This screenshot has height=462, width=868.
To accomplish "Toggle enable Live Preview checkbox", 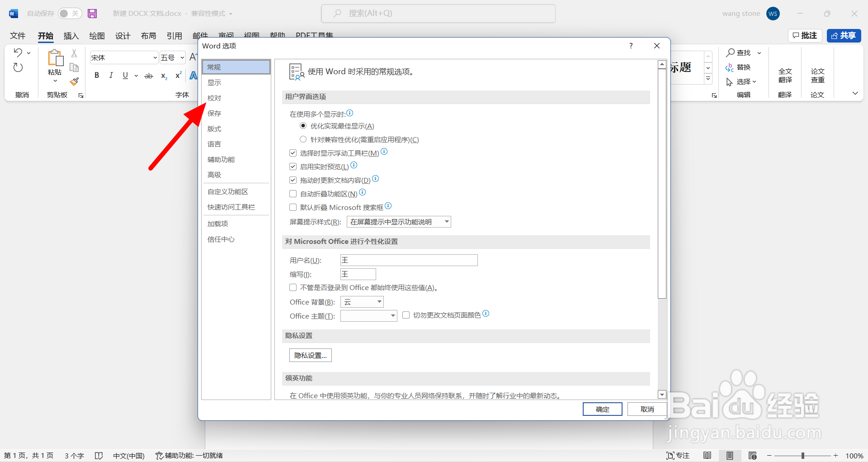I will coord(293,167).
